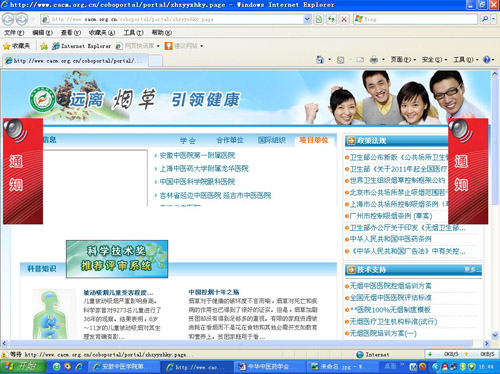Screen dimensions: 500x374
Task: Switch to the 项目单位 tab
Action: 314,140
